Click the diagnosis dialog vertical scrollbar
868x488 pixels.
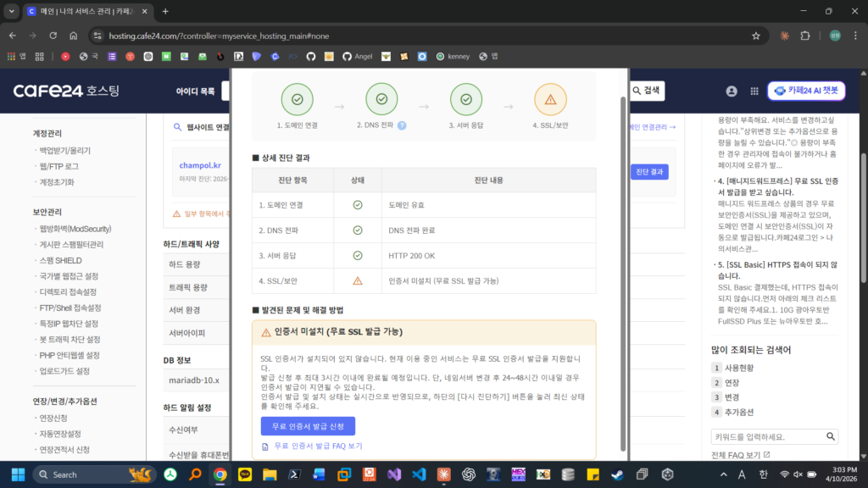point(623,274)
